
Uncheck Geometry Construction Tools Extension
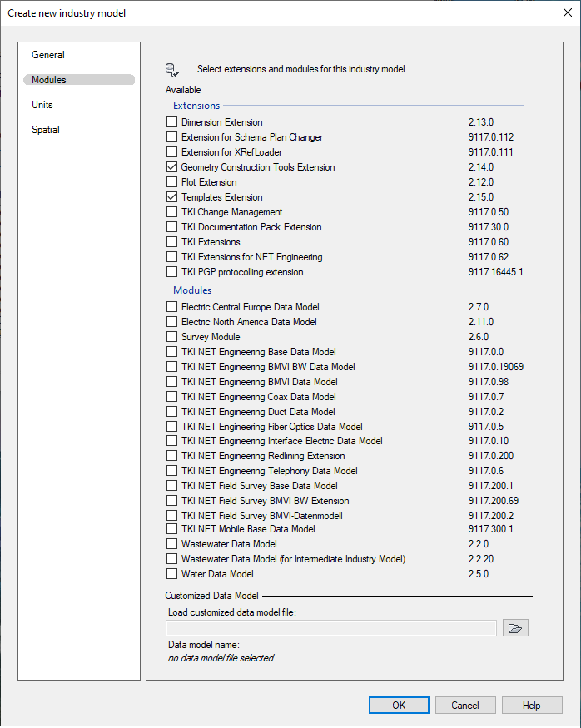tap(171, 166)
